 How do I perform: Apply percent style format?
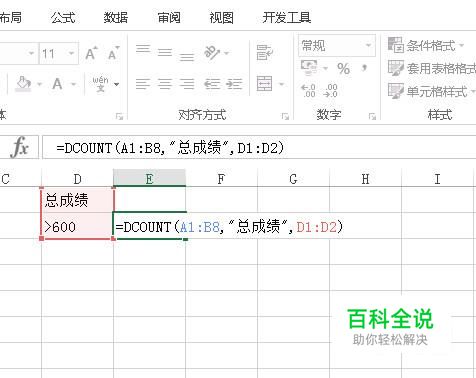tap(343, 69)
